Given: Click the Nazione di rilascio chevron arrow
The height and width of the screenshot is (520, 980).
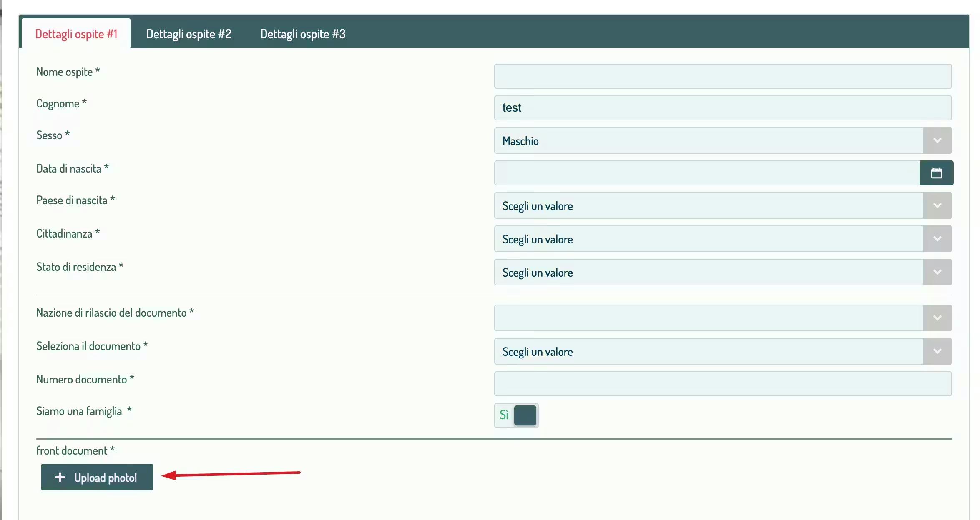Looking at the screenshot, I should click(937, 318).
